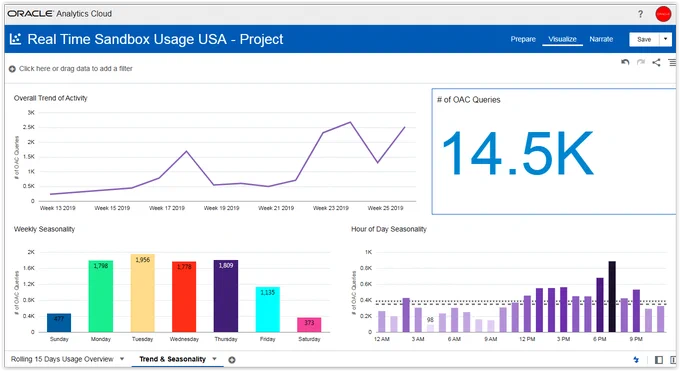The image size is (680, 371).
Task: Toggle the data panel icon at bottom right
Action: (x=659, y=360)
